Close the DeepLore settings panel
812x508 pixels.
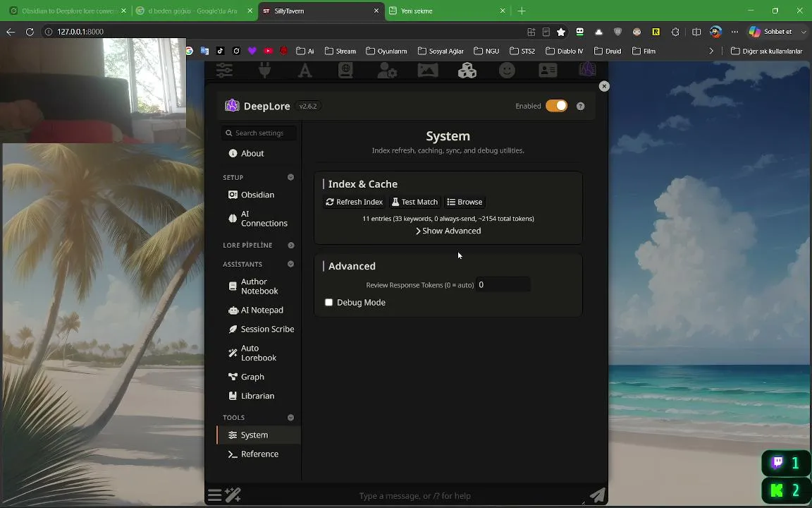(604, 86)
